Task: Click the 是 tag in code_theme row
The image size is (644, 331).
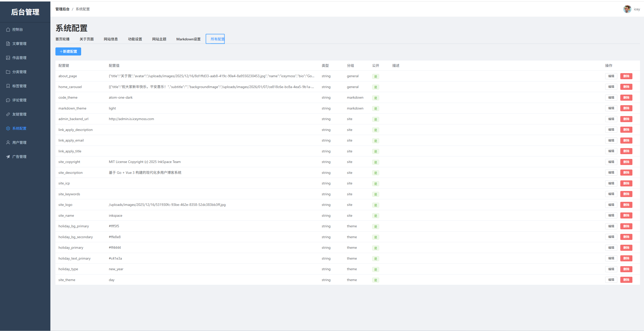Action: 375,98
